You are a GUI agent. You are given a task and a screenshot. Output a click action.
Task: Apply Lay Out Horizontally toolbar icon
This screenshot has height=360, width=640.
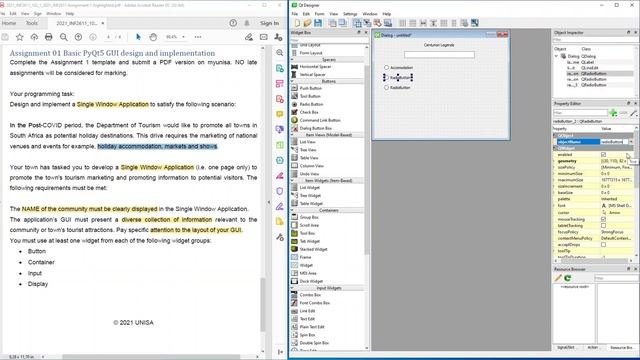pyautogui.click(x=402, y=23)
